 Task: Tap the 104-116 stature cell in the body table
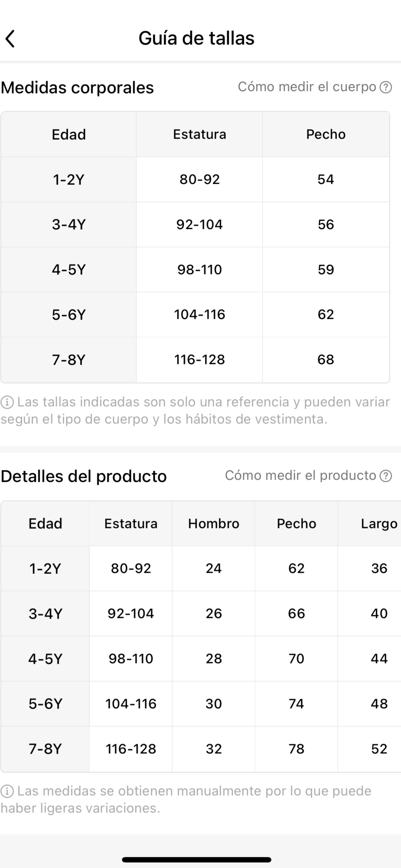[x=199, y=315]
